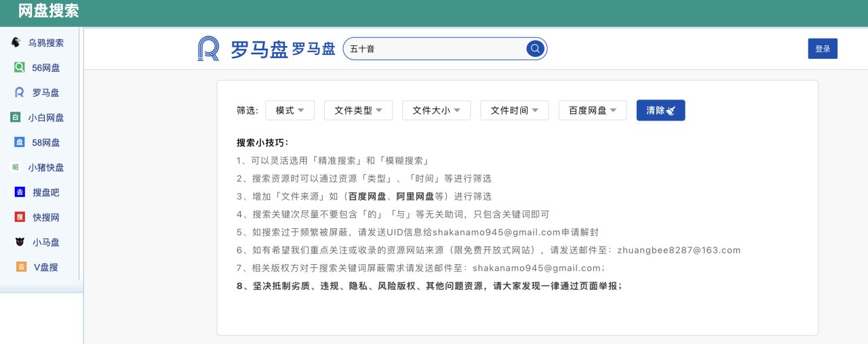Click tip 4 about 无关助词
The image size is (868, 344).
(x=393, y=214)
